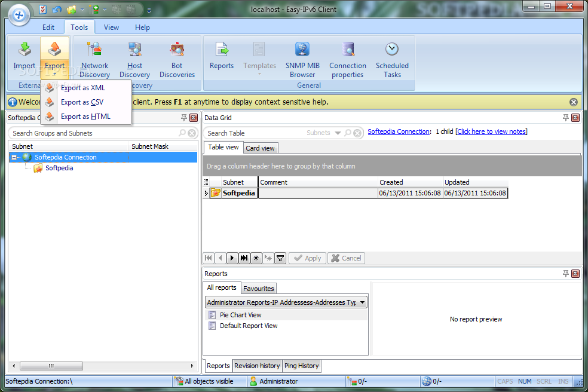Open the Ping History tab
This screenshot has height=392, width=588.
pyautogui.click(x=302, y=366)
